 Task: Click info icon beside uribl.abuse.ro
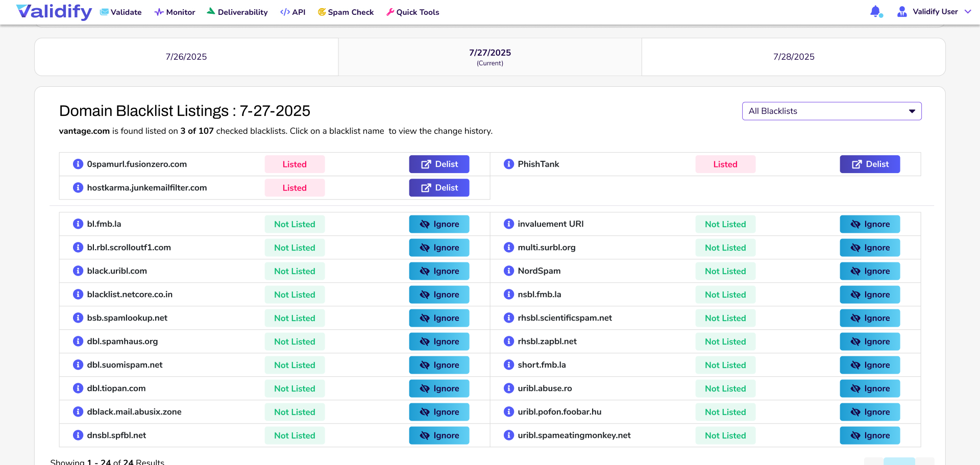click(x=508, y=388)
